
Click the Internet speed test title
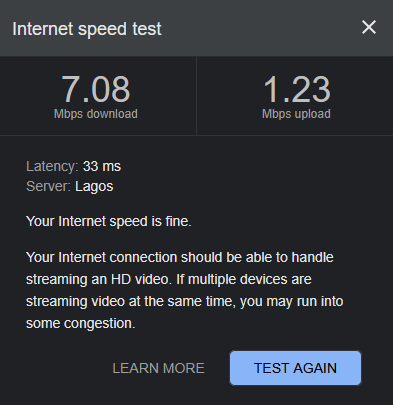point(87,29)
